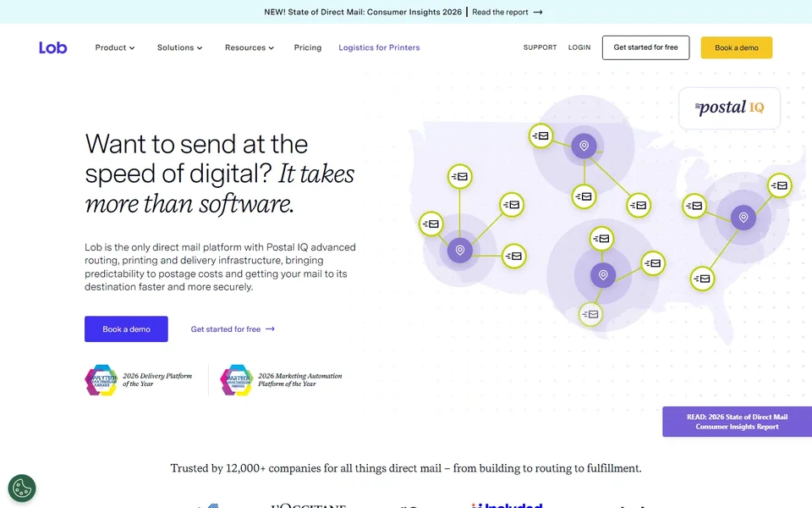Expand the Product dropdown menu
This screenshot has height=508, width=812.
[114, 47]
